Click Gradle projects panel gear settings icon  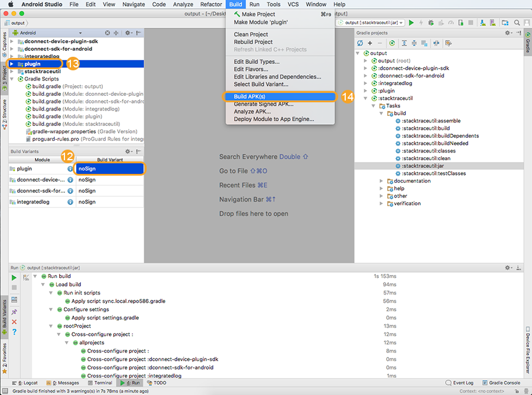[x=508, y=33]
